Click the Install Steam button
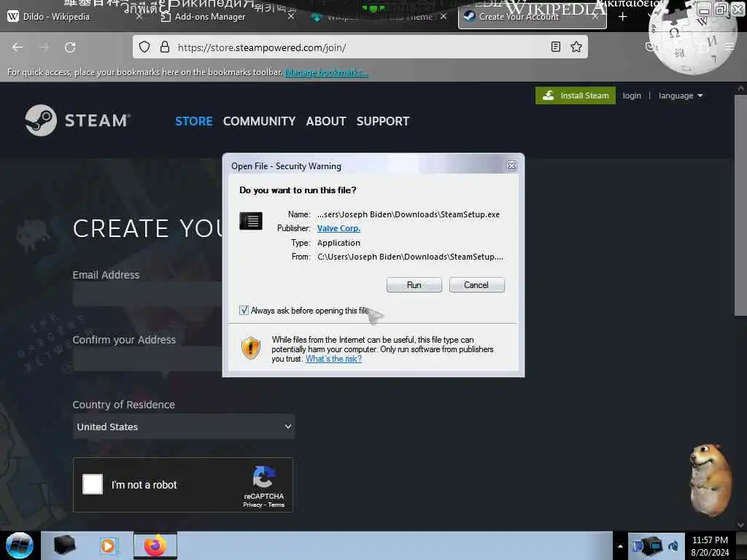 [x=575, y=96]
